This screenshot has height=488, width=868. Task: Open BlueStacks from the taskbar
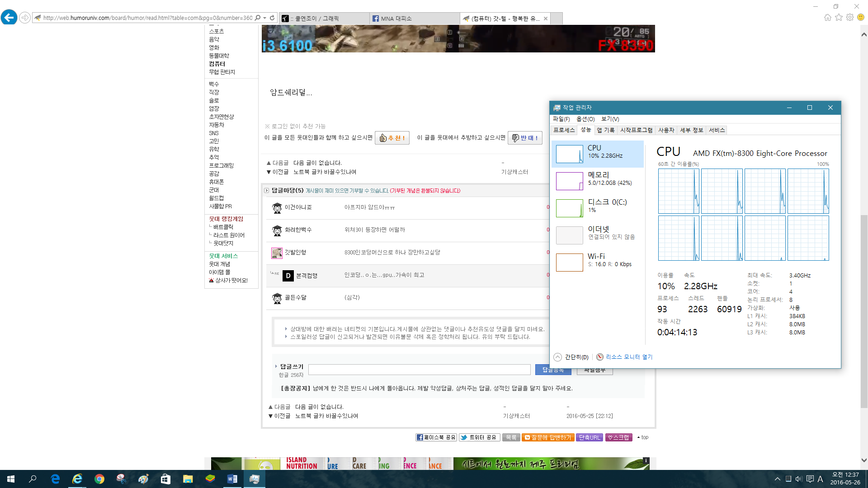[210, 479]
